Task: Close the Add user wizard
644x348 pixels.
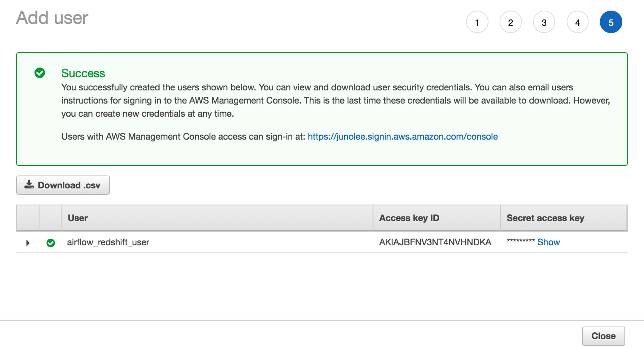Action: (603, 336)
